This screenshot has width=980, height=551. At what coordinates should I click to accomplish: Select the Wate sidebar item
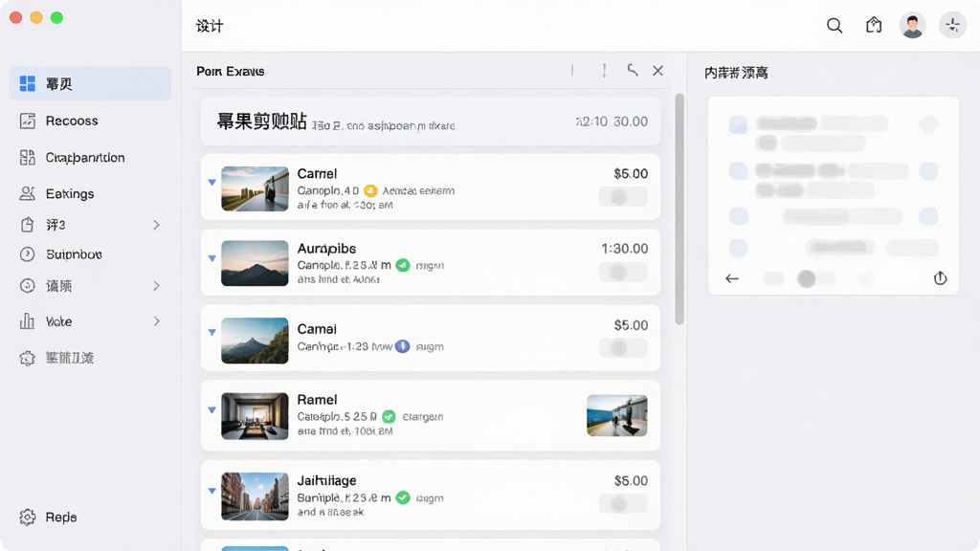pos(90,321)
